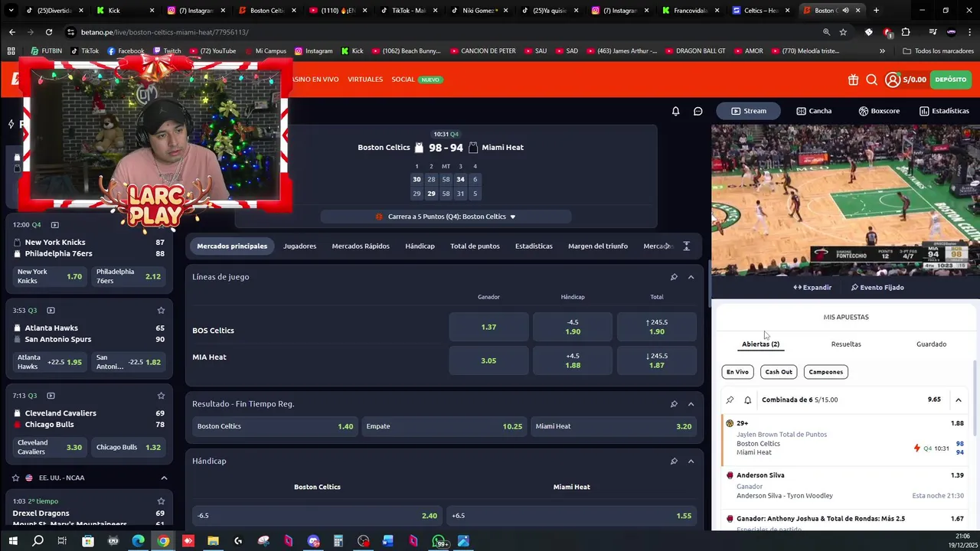Open the Boxscore view

(x=879, y=111)
